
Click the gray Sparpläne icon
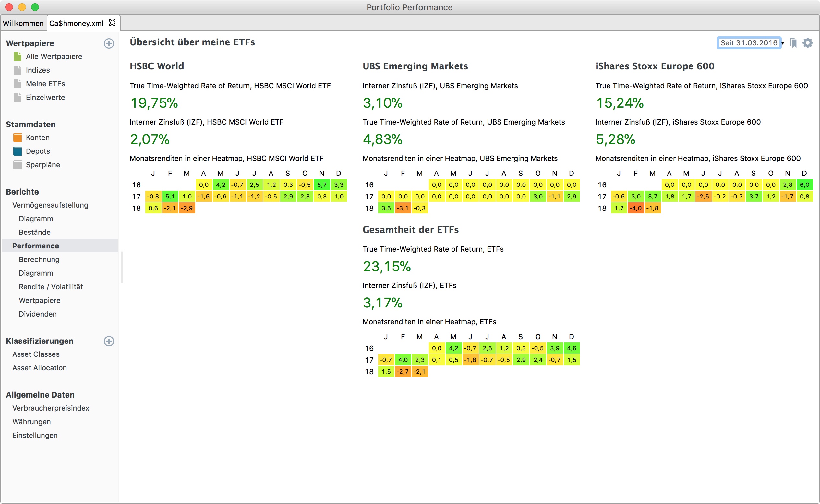[x=17, y=165]
